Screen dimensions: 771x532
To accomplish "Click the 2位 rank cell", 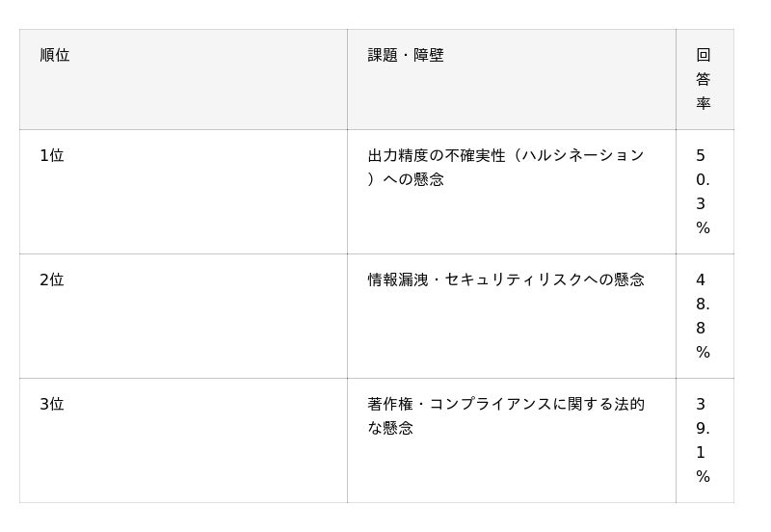I will click(52, 279).
